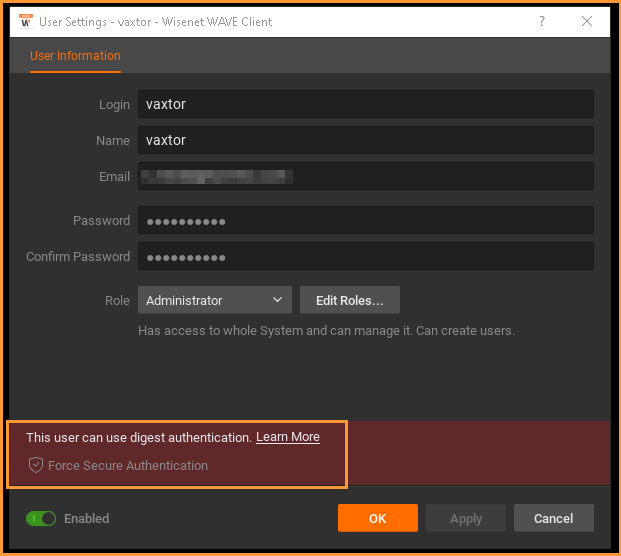The width and height of the screenshot is (621, 556).
Task: Click into the Email field
Action: [x=366, y=176]
